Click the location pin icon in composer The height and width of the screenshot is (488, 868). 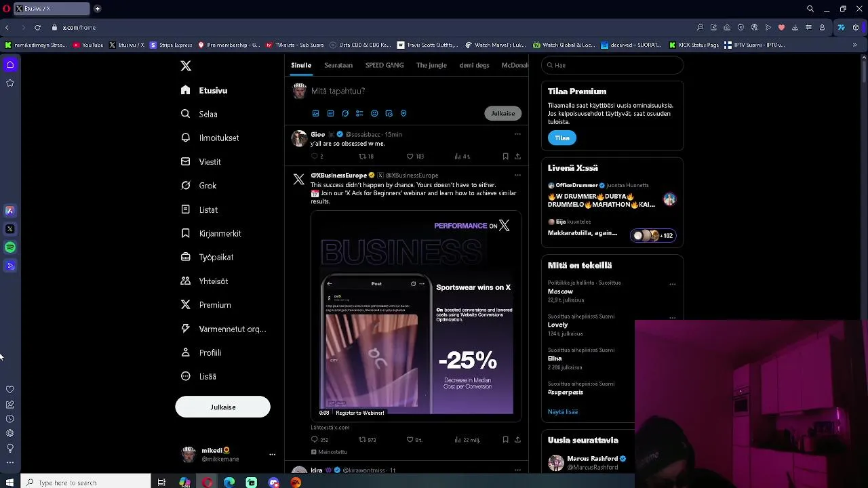[403, 113]
